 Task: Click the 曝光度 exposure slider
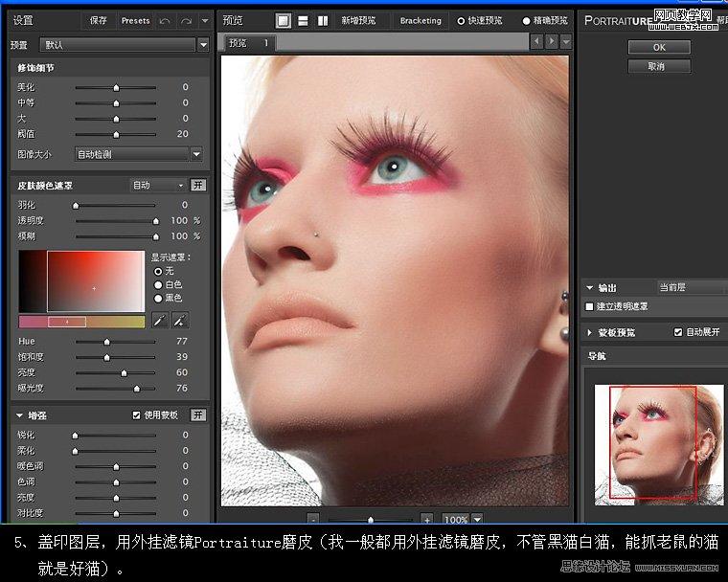[x=116, y=389]
